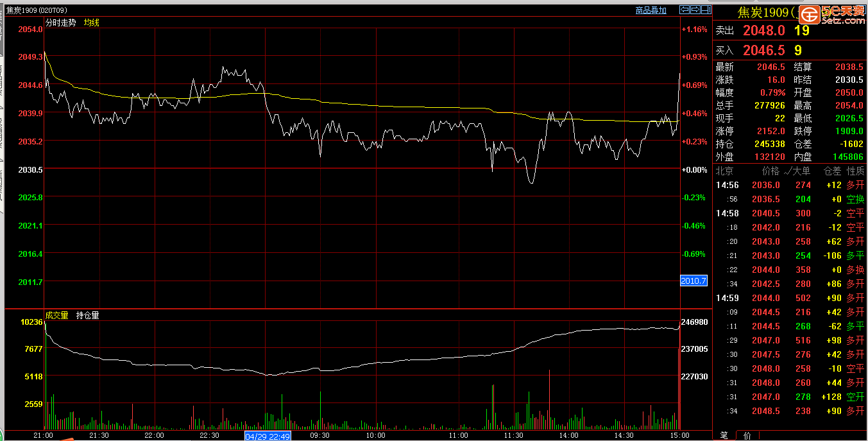This screenshot has height=441, width=868.
Task: Click the +1.16% percent axis label
Action: 694,29
